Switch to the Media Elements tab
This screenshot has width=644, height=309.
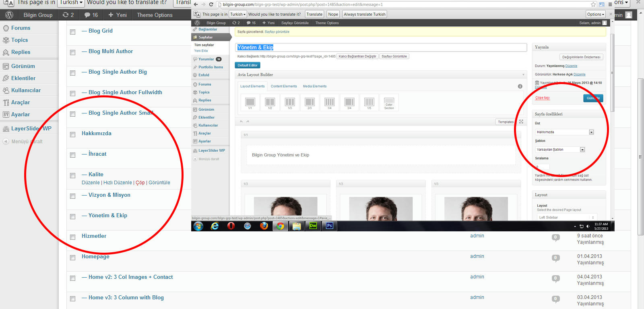tap(315, 86)
